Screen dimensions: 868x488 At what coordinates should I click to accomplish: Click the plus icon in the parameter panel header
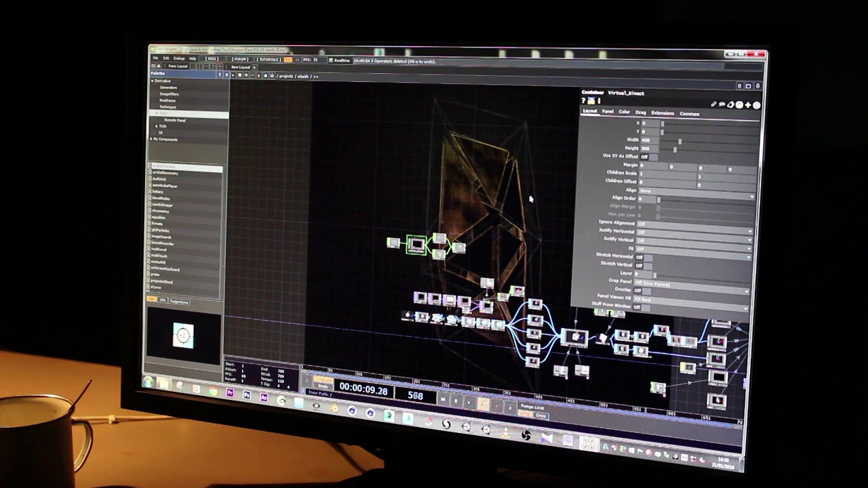(748, 105)
